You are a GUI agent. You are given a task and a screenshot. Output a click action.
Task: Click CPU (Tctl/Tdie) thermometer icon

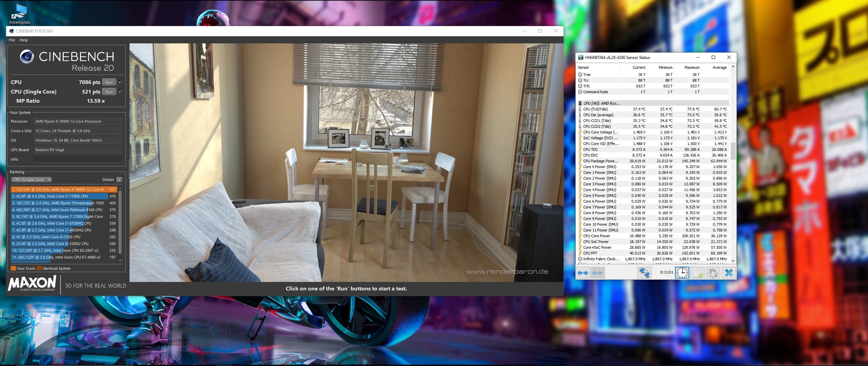pos(580,109)
